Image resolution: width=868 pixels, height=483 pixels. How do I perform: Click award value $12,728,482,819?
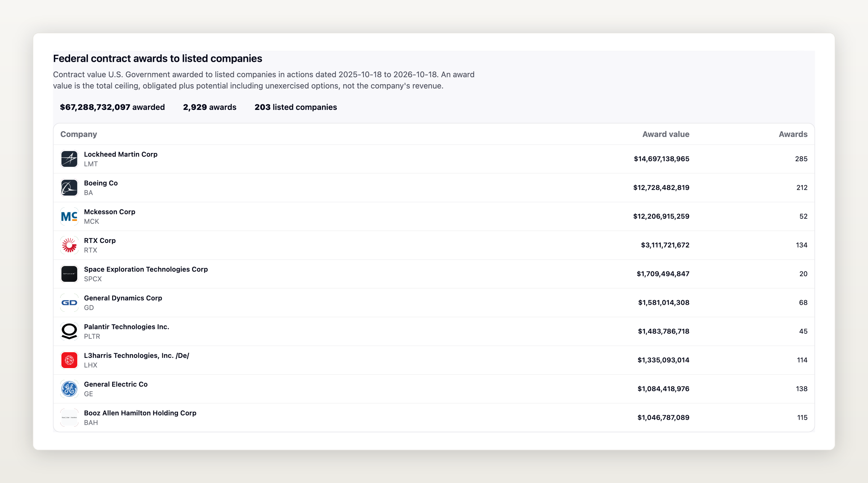661,188
